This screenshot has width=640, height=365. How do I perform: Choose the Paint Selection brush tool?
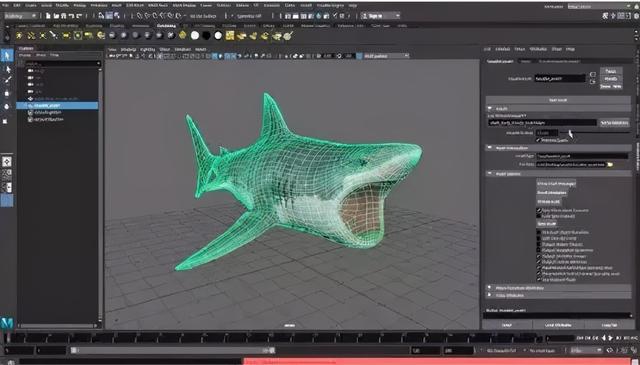[x=7, y=80]
